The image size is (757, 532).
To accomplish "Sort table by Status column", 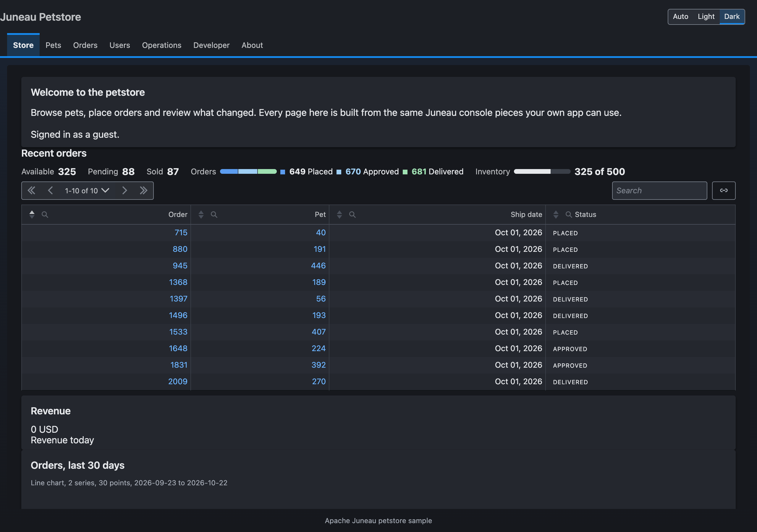I will coord(556,215).
